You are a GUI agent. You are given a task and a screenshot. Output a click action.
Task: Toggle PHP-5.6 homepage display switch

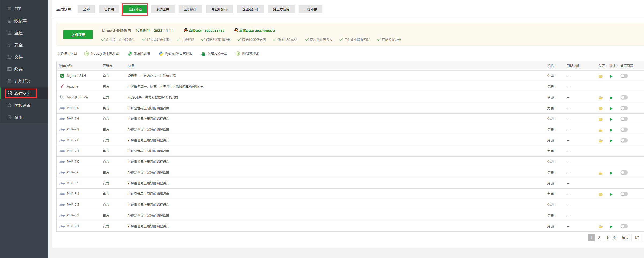[624, 173]
